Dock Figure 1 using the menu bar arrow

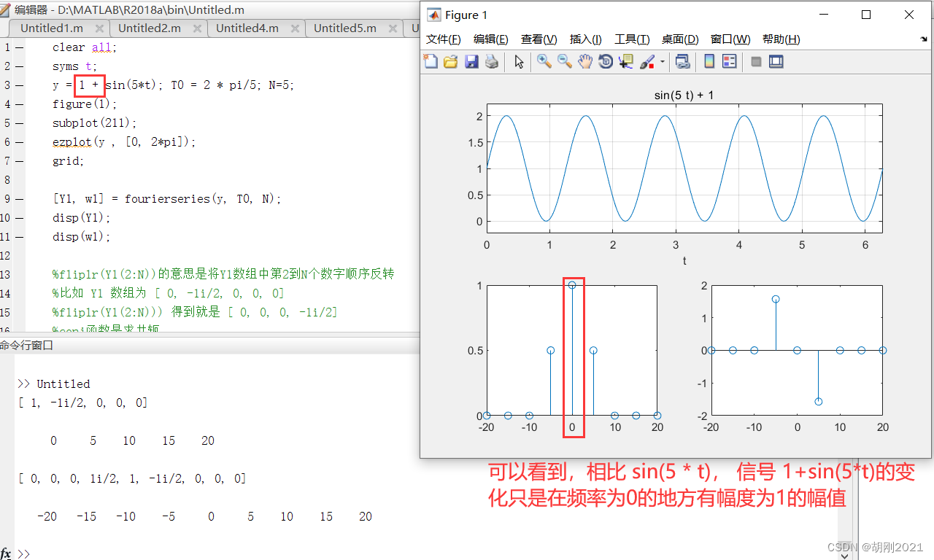coord(925,39)
